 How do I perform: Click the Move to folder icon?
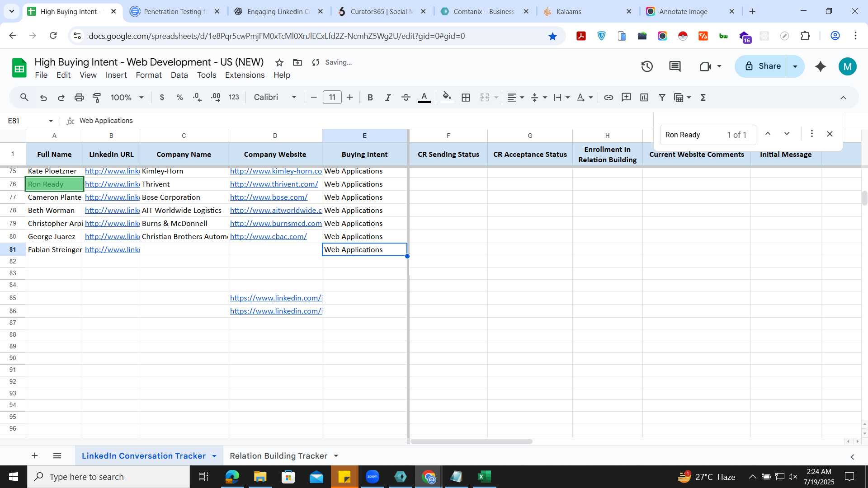pos(297,63)
